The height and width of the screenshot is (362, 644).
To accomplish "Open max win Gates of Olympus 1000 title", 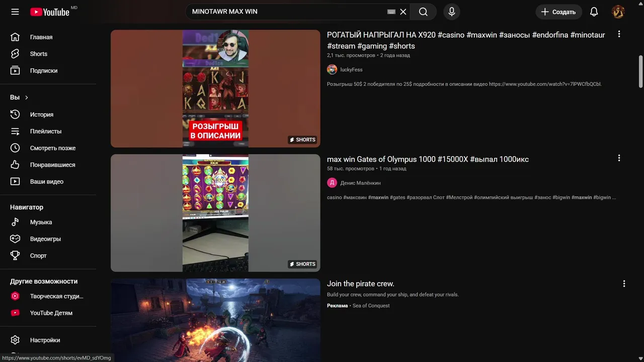I will pyautogui.click(x=428, y=159).
